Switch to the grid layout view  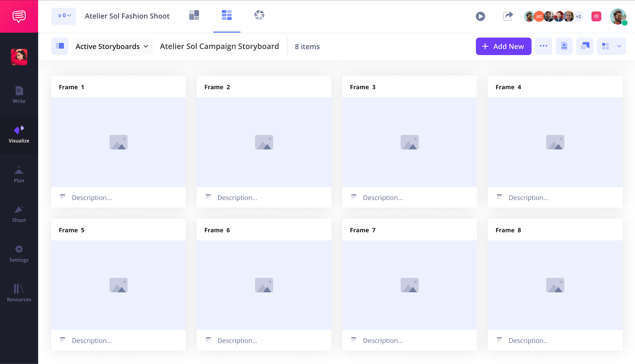[605, 46]
